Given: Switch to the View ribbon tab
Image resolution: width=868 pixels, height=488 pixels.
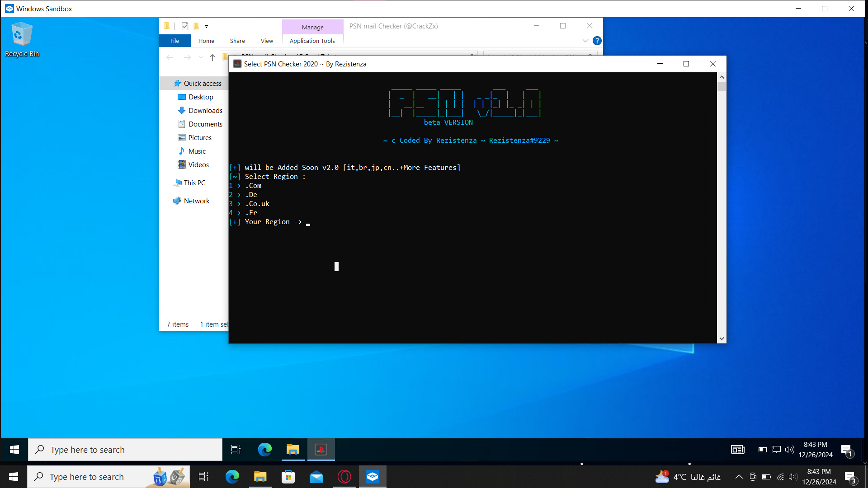Looking at the screenshot, I should pos(267,41).
